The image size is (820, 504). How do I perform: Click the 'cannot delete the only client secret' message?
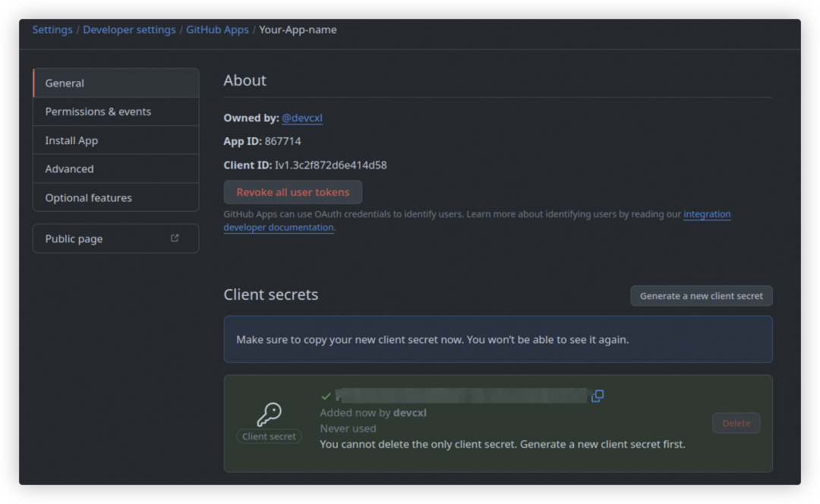(503, 444)
